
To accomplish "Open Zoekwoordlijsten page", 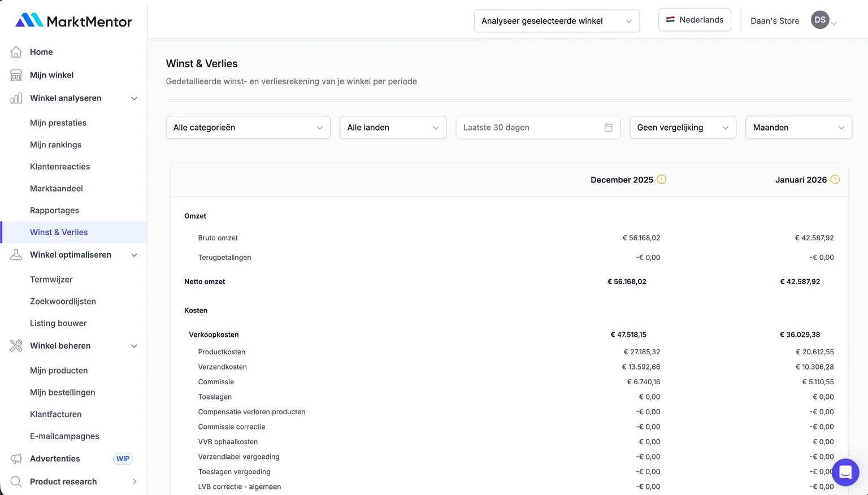I will [63, 302].
